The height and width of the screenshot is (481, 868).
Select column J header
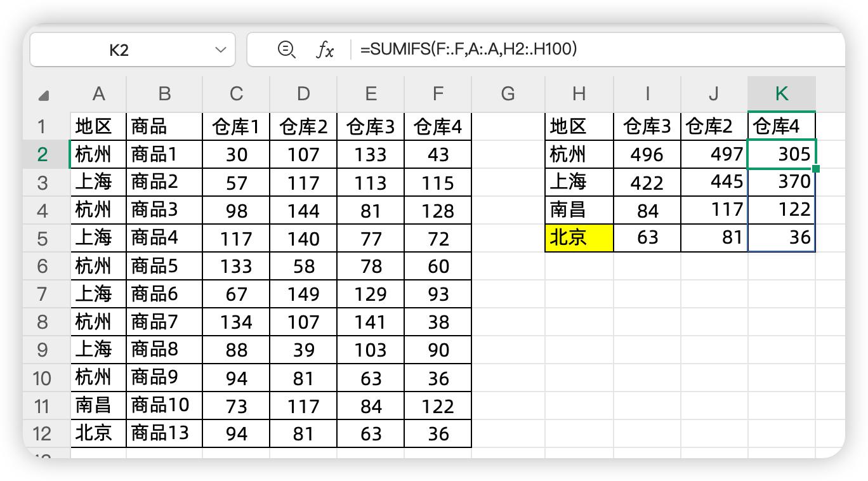tap(714, 94)
